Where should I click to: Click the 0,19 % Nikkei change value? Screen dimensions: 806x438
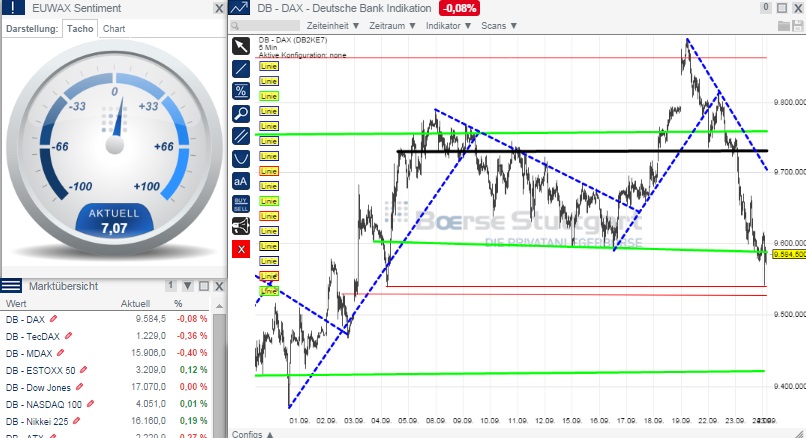click(193, 421)
